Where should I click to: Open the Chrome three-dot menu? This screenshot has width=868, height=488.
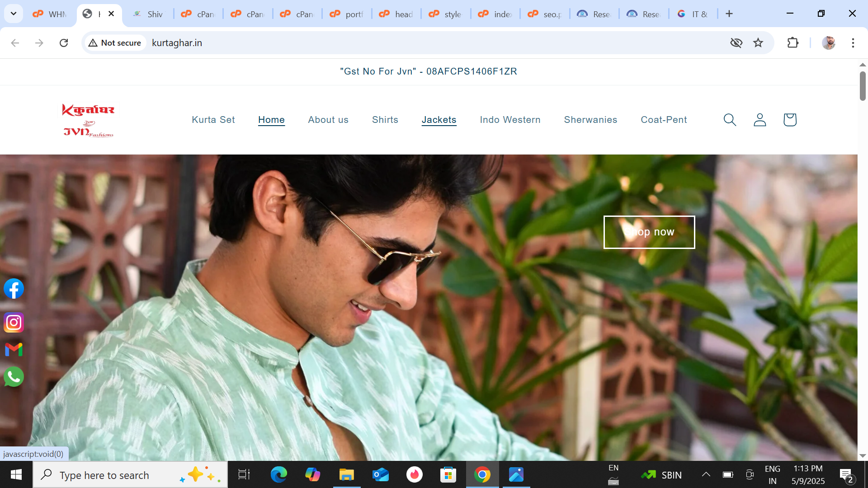click(853, 43)
